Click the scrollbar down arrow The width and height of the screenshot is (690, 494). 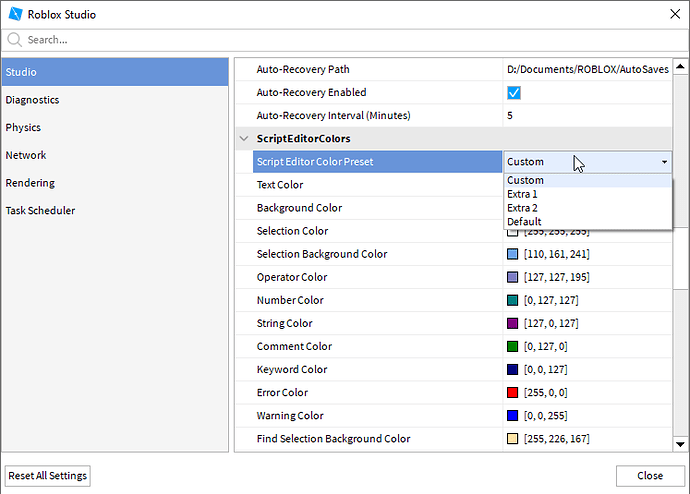[680, 444]
